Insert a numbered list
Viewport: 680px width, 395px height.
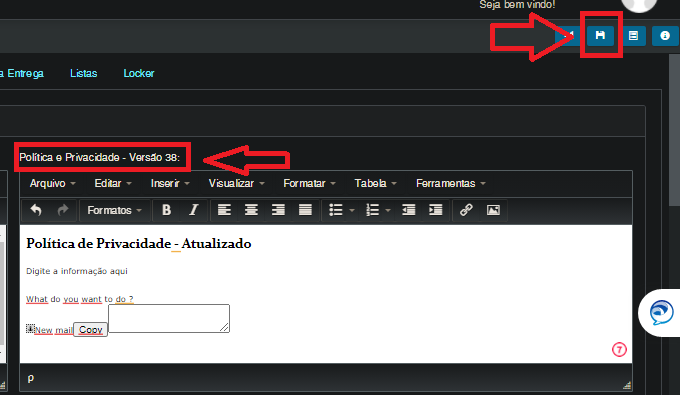(372, 210)
